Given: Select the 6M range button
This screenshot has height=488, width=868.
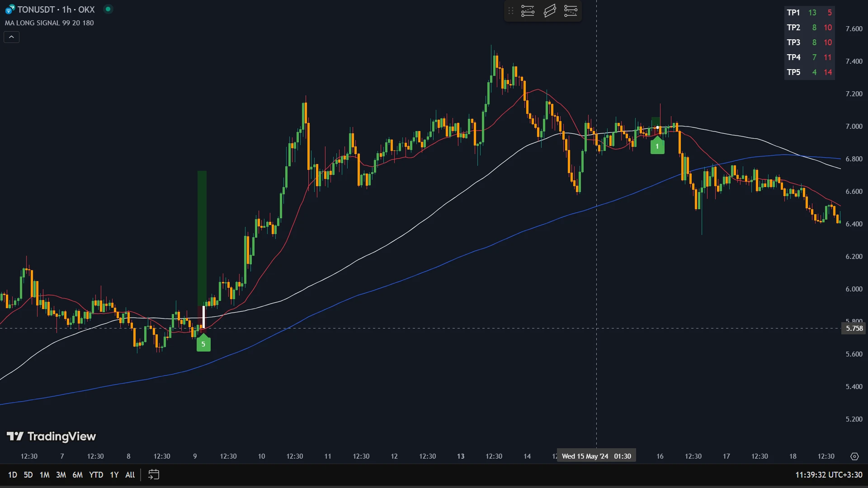Looking at the screenshot, I should (x=77, y=475).
